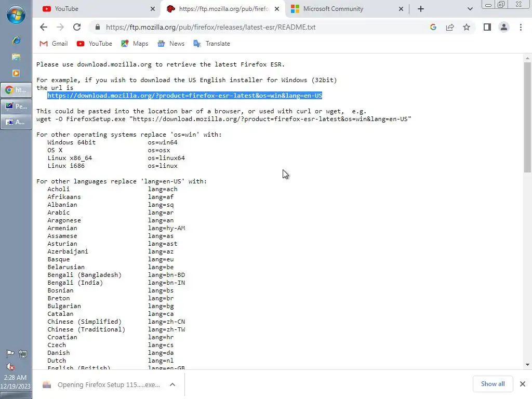Open Action Center flag tray icon
Image resolution: width=532 pixels, height=399 pixels.
coord(10,354)
